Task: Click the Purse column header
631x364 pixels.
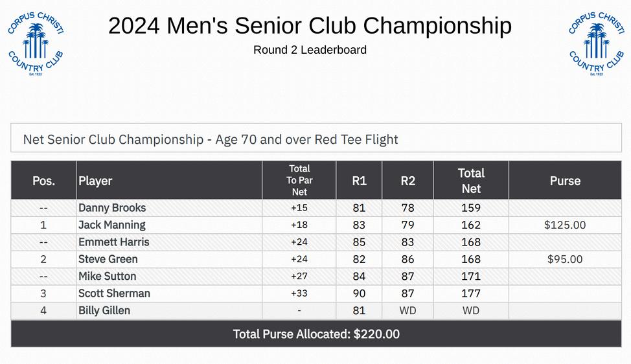Action: [565, 181]
